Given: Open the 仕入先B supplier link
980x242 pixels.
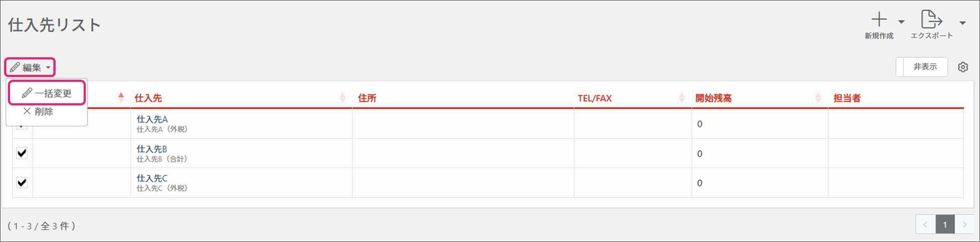Looking at the screenshot, I should pyautogui.click(x=152, y=149).
